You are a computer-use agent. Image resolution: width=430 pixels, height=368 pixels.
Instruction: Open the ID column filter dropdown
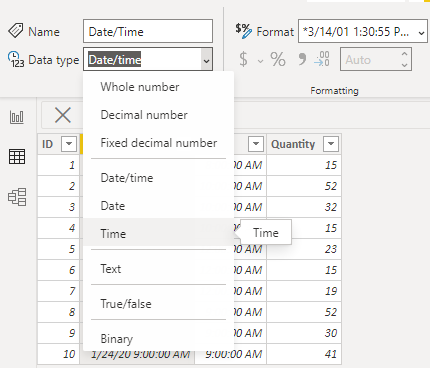click(x=69, y=144)
